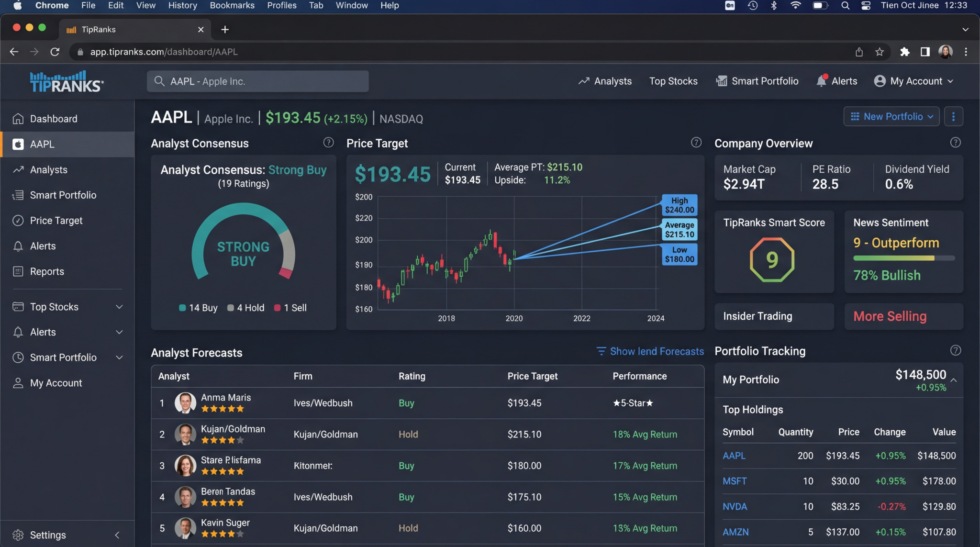Screen dimensions: 980x547
Task: Open the MSFT holding link
Action: 735,481
